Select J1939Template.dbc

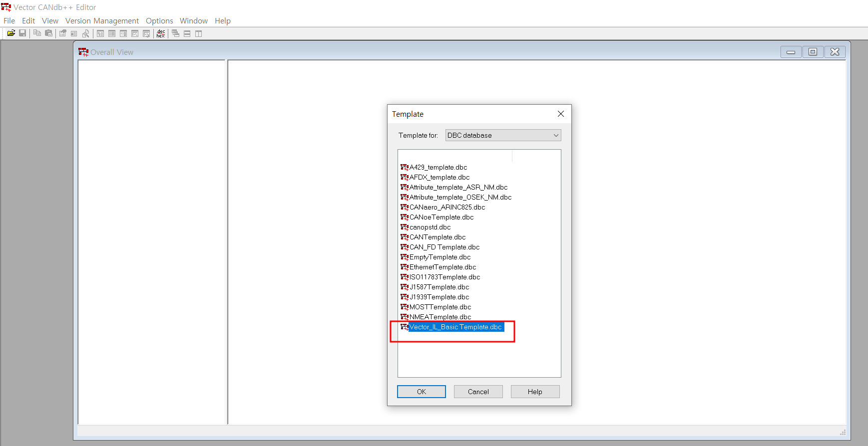pos(439,297)
